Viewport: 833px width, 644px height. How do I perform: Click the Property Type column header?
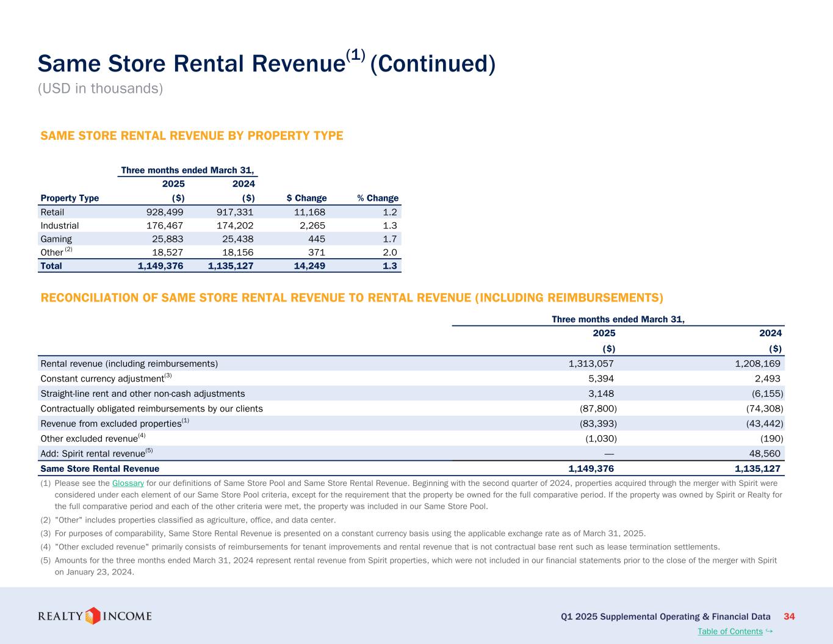[x=70, y=198]
